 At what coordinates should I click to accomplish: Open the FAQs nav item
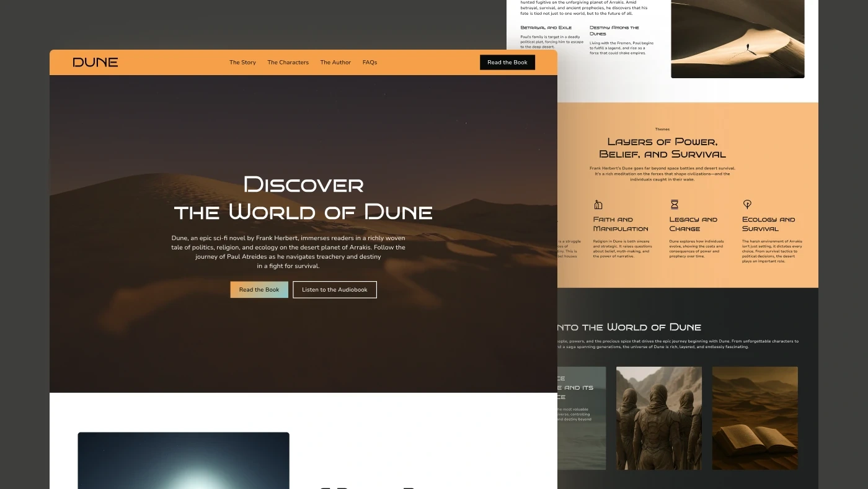coord(370,62)
